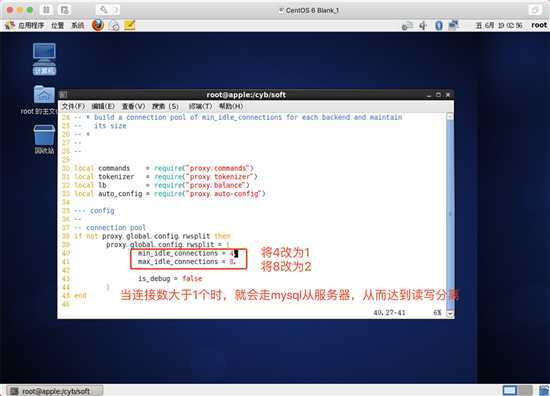550x396 pixels.
Task: Click the '-- connection pool' comment line
Action: pyautogui.click(x=110, y=228)
